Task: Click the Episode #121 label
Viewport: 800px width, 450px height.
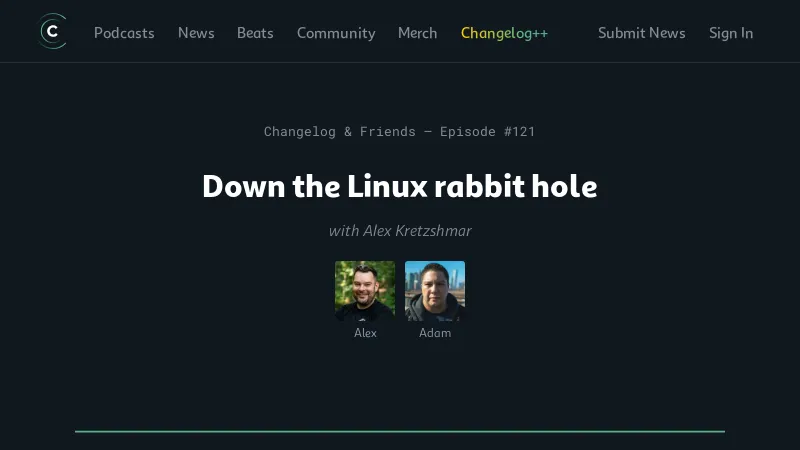Action: coord(487,132)
